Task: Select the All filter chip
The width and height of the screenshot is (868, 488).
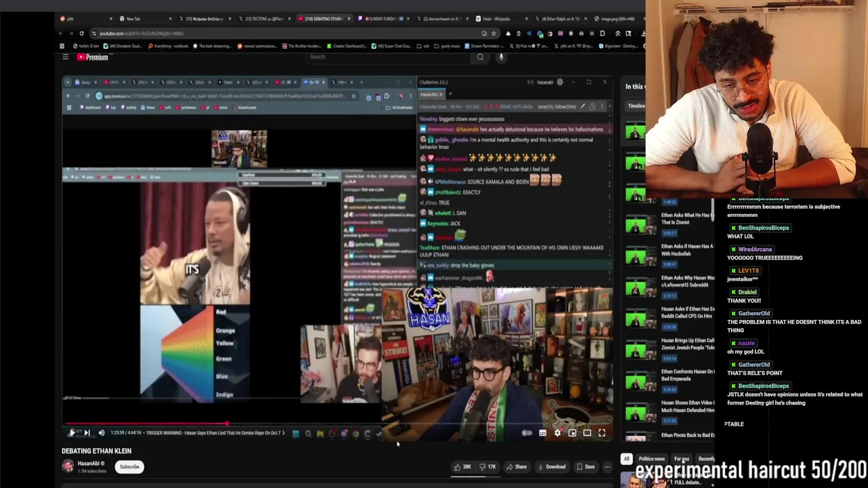Action: 627,459
